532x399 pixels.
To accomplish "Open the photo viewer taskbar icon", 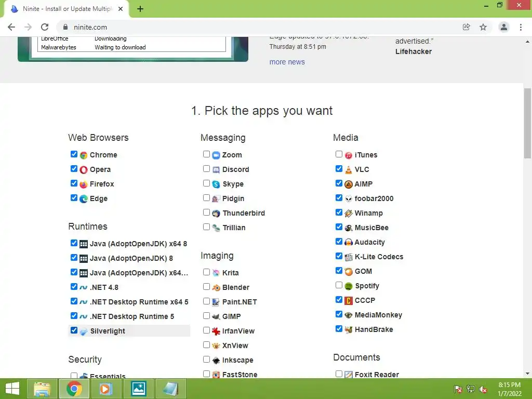I will coord(139,389).
